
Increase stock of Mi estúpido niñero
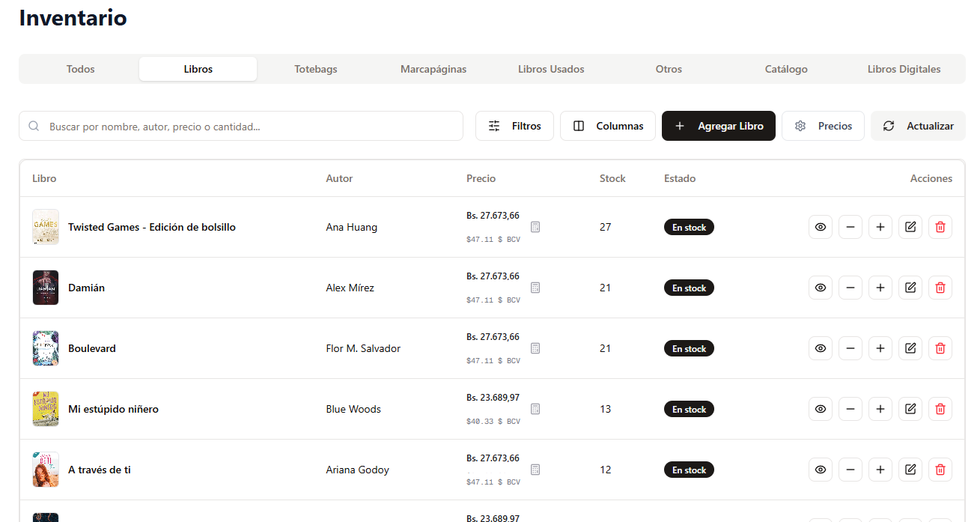pos(880,409)
